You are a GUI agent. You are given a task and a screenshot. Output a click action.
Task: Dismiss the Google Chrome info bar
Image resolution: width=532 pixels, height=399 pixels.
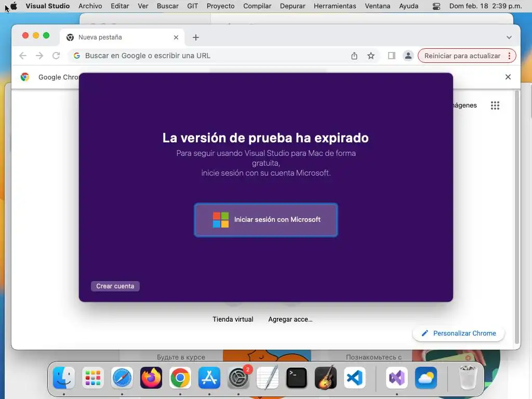click(x=508, y=77)
